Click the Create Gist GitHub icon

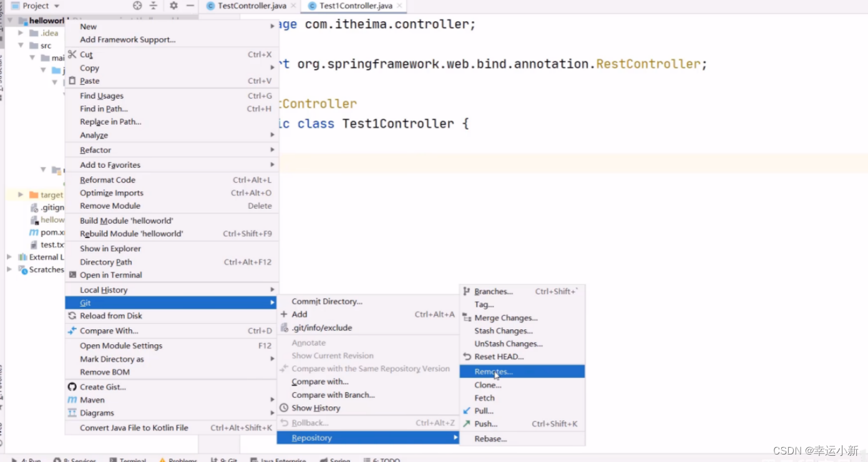(72, 387)
